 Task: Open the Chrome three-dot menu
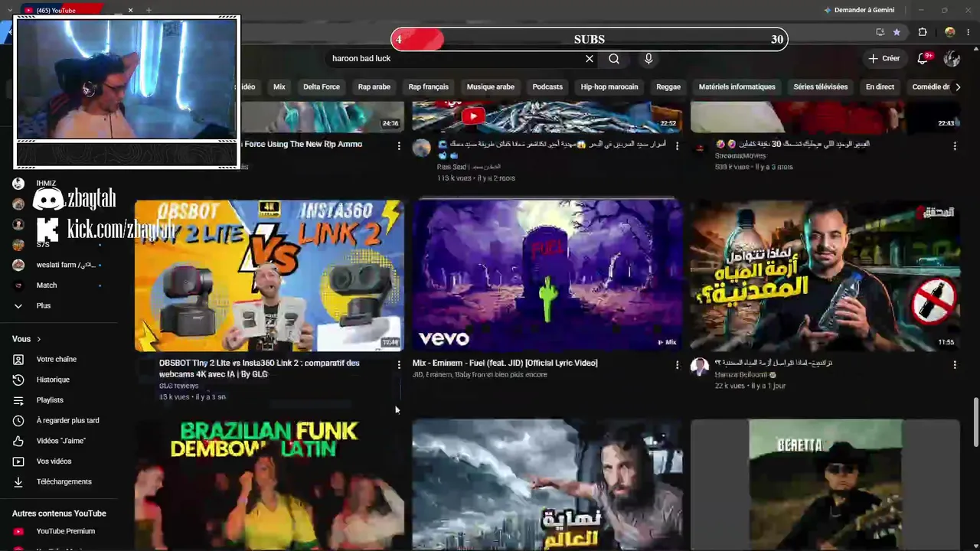[x=969, y=32]
